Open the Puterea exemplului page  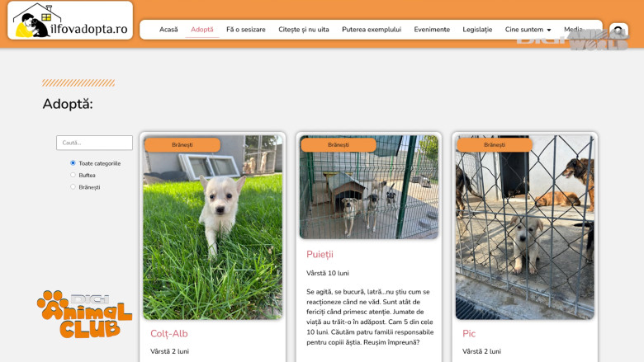[372, 30]
